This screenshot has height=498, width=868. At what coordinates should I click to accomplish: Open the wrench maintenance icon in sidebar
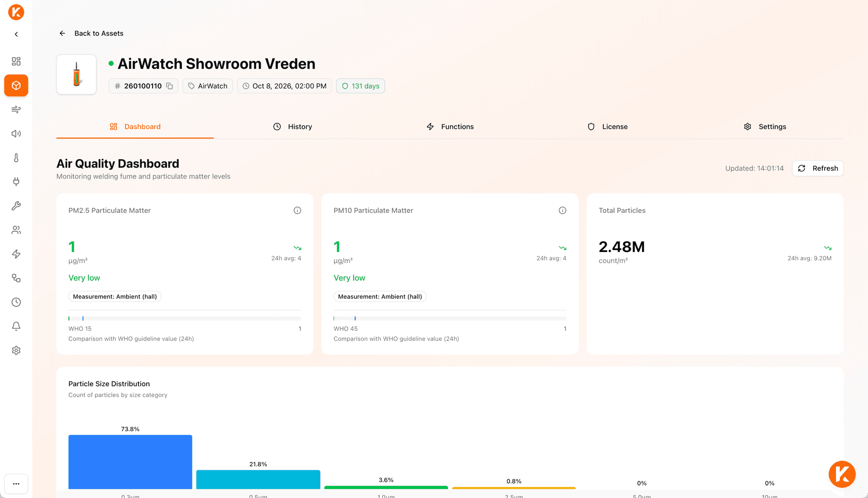pyautogui.click(x=16, y=206)
